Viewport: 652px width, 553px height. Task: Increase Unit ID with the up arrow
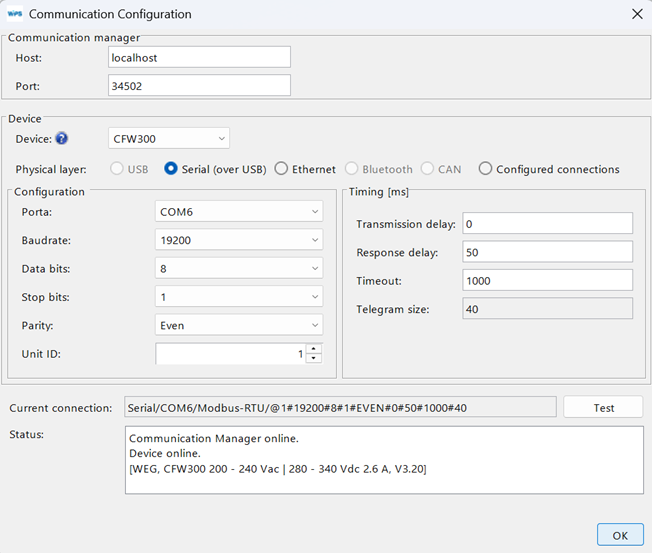tap(314, 349)
